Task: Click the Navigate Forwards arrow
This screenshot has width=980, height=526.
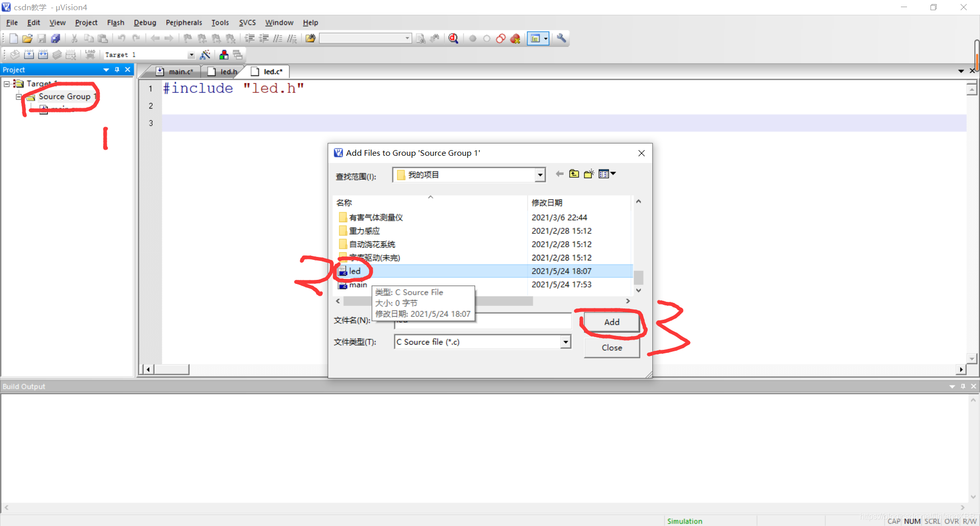Action: [169, 38]
